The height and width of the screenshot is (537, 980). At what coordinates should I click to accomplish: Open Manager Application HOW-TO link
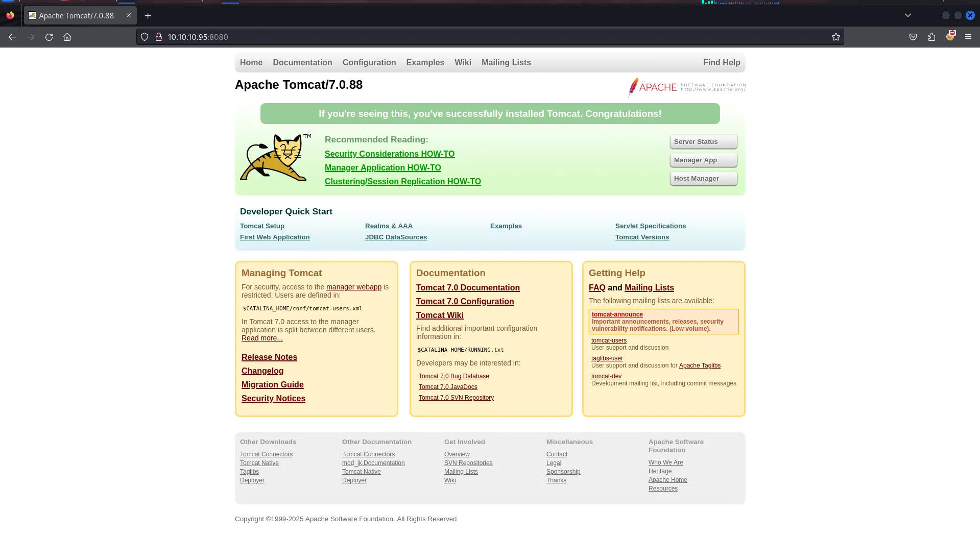tap(383, 167)
